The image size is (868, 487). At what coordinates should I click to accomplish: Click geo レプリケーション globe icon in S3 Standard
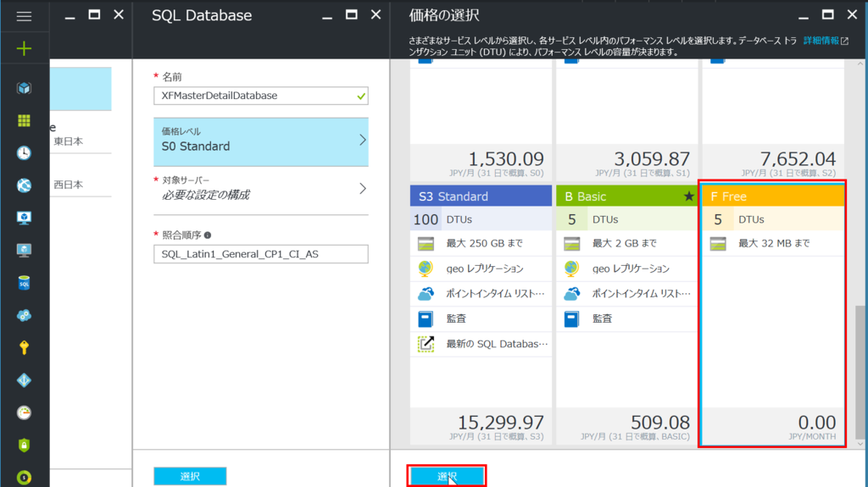coord(426,268)
